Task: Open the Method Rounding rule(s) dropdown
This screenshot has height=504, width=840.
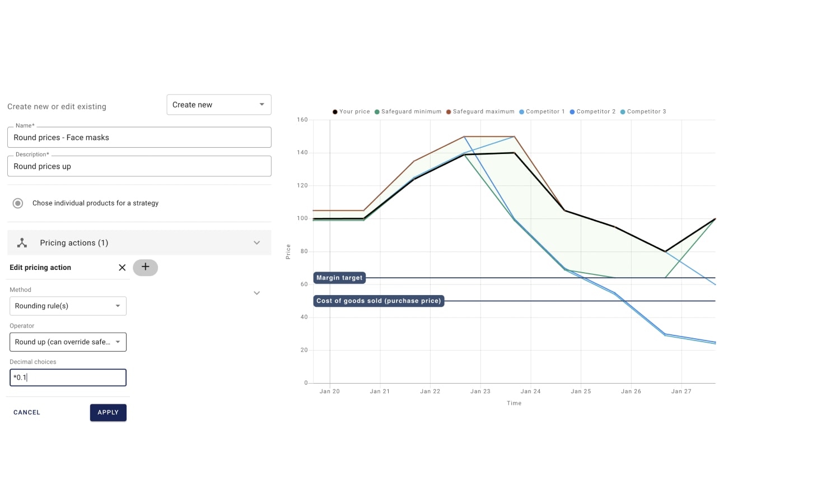Action: coord(68,306)
